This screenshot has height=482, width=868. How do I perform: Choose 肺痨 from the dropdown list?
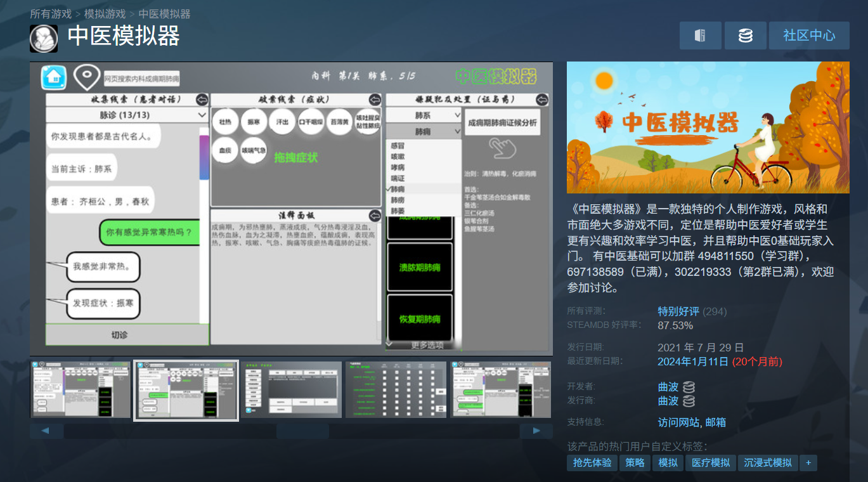click(x=424, y=200)
